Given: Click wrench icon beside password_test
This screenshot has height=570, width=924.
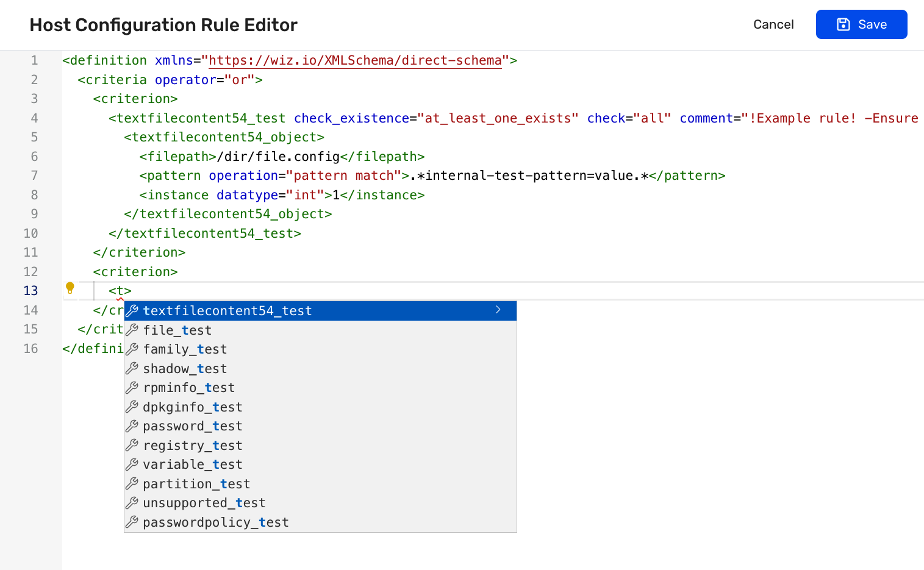Looking at the screenshot, I should tap(132, 426).
